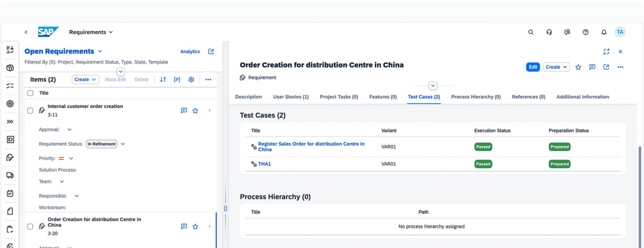Toggle the select-all checkbox beside Title
The image size is (644, 248).
(x=30, y=93)
